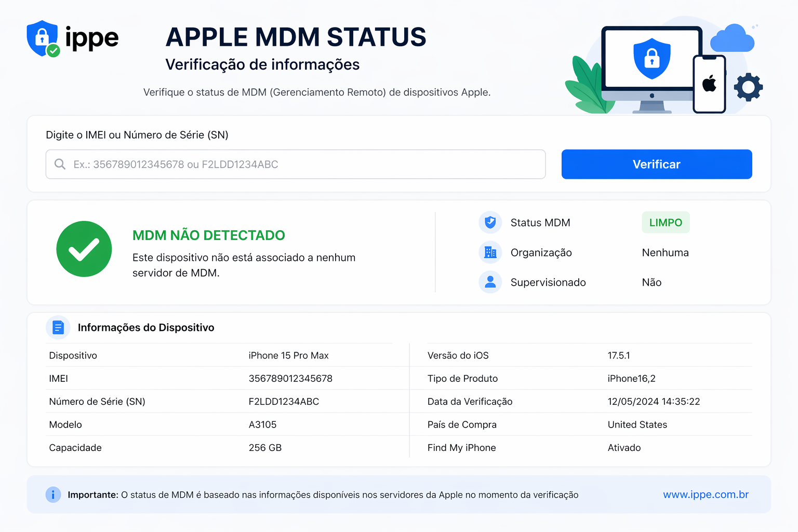Click the Organização label
Screen dimensions: 798x532
coord(541,253)
